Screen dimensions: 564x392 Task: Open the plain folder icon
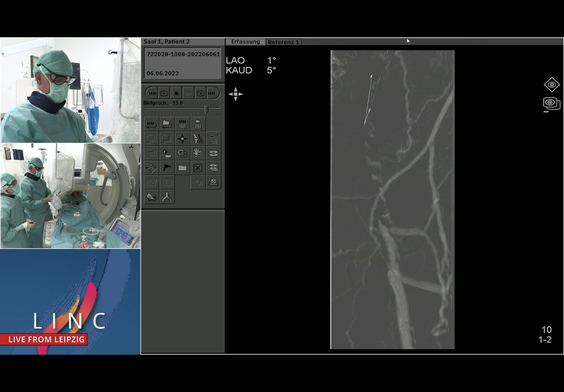(x=182, y=168)
